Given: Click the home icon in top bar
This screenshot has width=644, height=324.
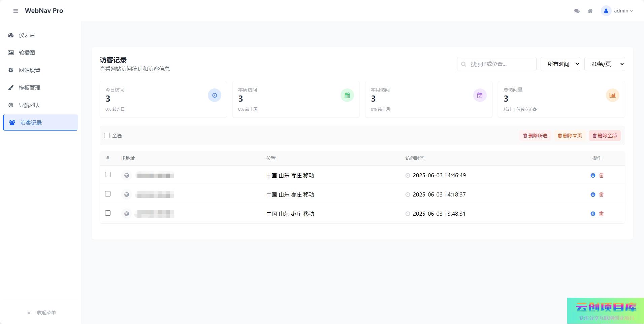Looking at the screenshot, I should [x=590, y=11].
